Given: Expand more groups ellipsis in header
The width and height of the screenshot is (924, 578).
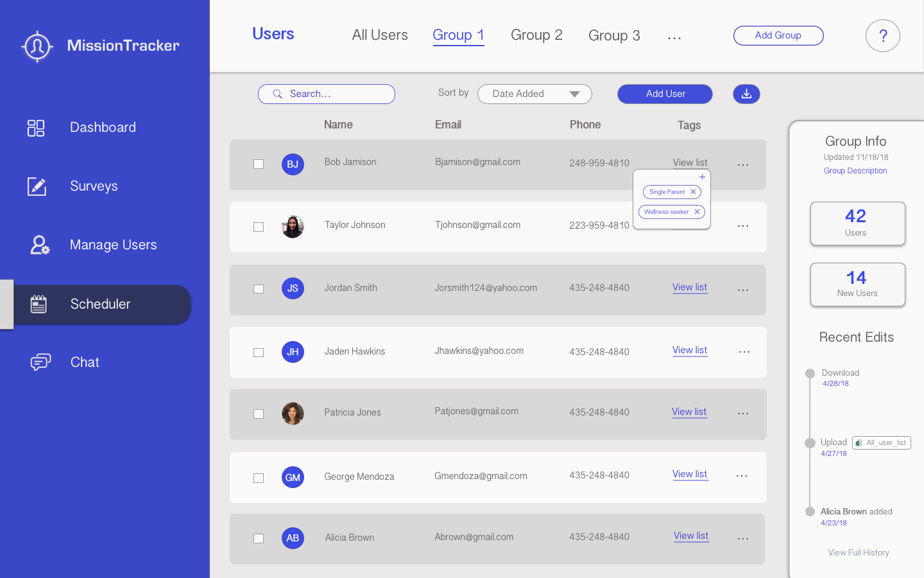Looking at the screenshot, I should click(674, 38).
